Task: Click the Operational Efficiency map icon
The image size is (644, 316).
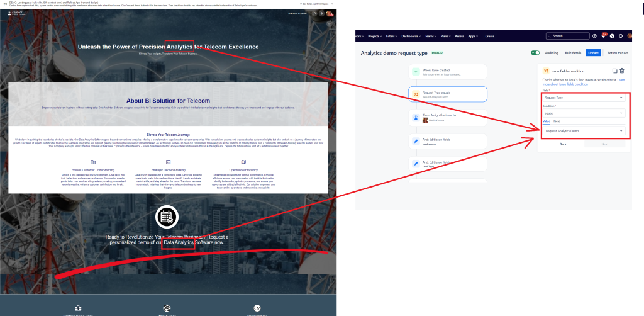Action: [x=243, y=162]
